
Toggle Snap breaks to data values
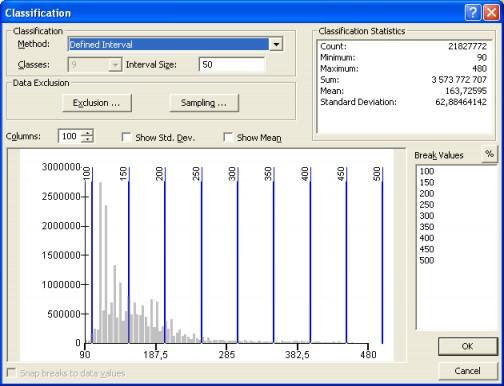click(12, 372)
